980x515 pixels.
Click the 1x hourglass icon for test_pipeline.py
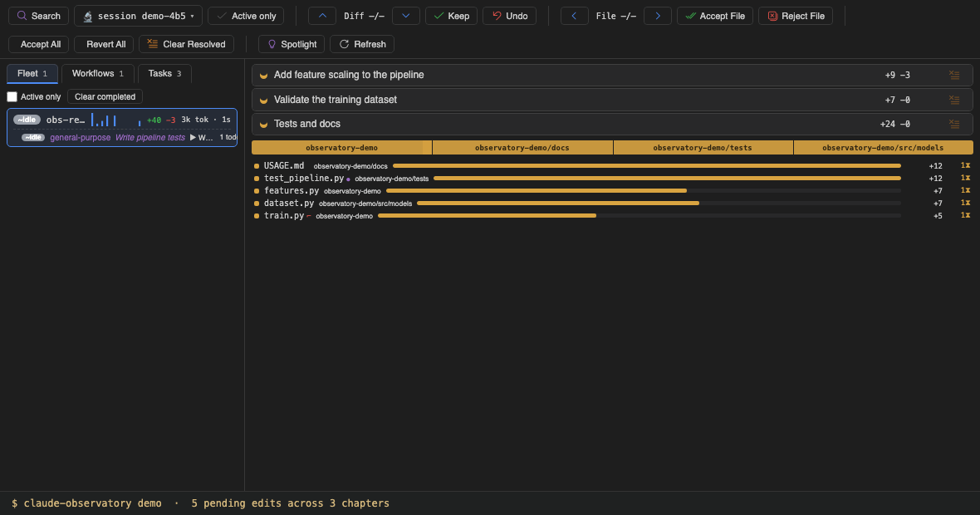tap(965, 178)
